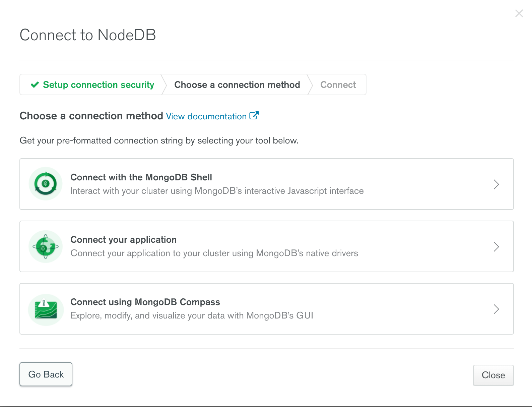Click the Close button
532x407 pixels.
coord(493,375)
